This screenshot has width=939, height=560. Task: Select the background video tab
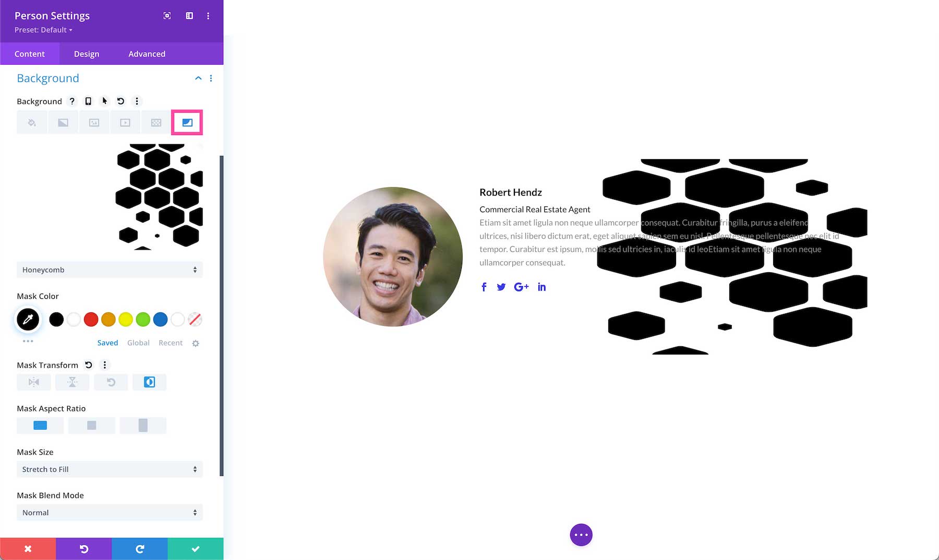tap(125, 123)
